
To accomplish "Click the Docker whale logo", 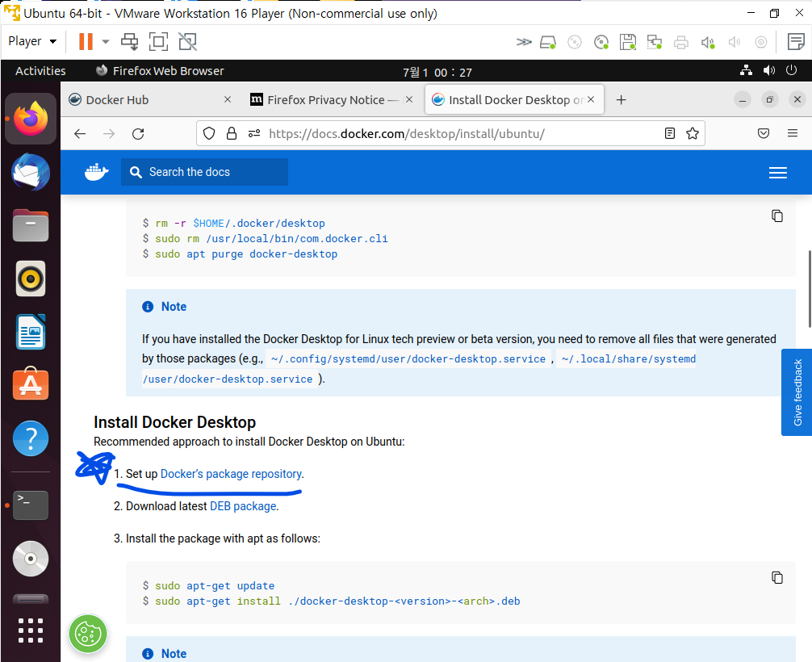I will [96, 172].
